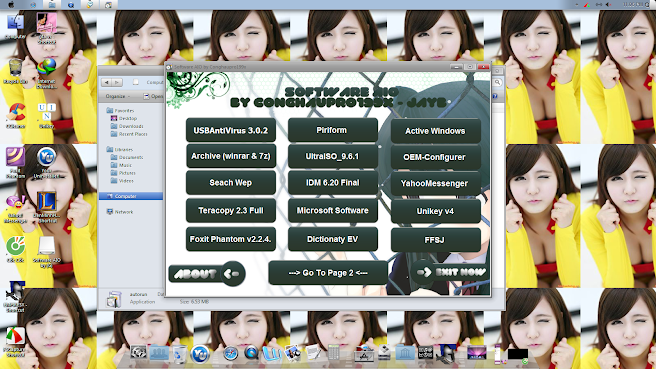Screen dimensions: 656x369
Task: Open Recycle Bin desktop icon
Action: [x=15, y=71]
